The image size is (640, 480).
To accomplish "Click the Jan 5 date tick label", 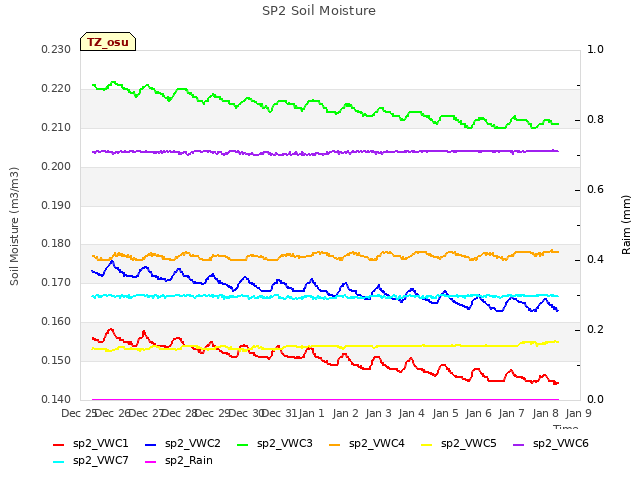I will (x=445, y=413).
